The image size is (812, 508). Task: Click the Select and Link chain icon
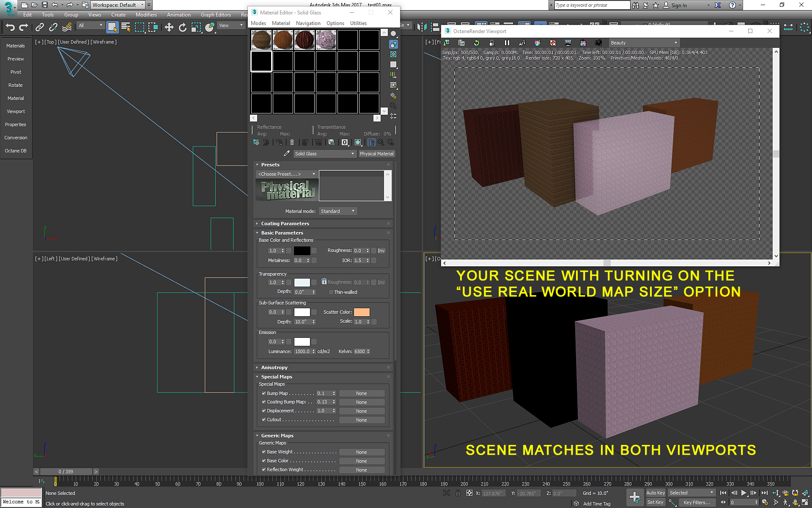[39, 27]
